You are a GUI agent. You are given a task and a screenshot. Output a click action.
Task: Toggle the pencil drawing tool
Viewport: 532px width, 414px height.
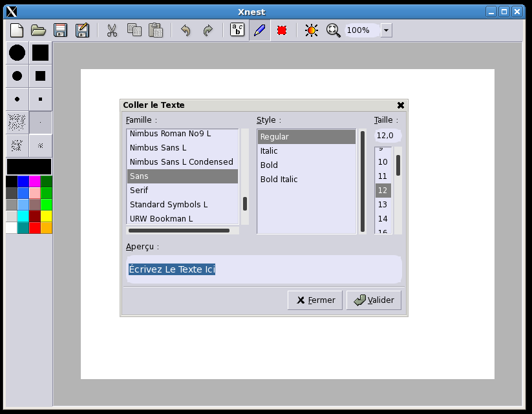point(259,30)
